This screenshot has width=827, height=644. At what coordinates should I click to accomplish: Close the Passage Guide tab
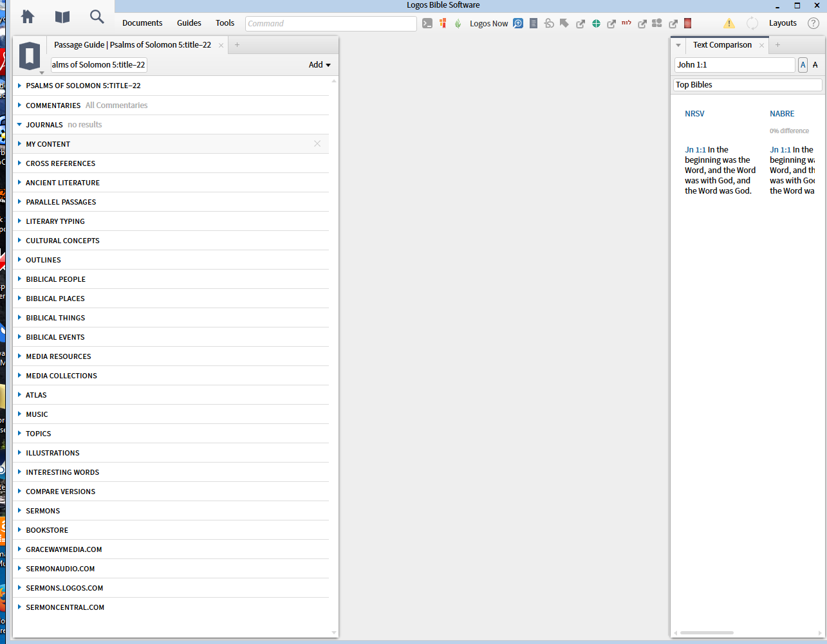221,45
